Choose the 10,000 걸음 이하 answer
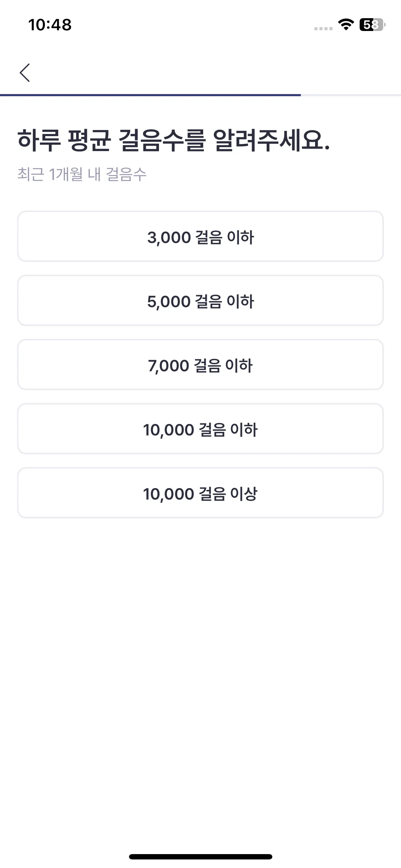Viewport: 401px width, 868px height. tap(200, 429)
